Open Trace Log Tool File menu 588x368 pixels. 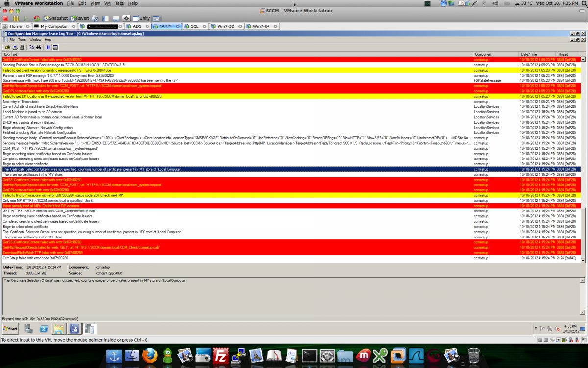[12, 40]
